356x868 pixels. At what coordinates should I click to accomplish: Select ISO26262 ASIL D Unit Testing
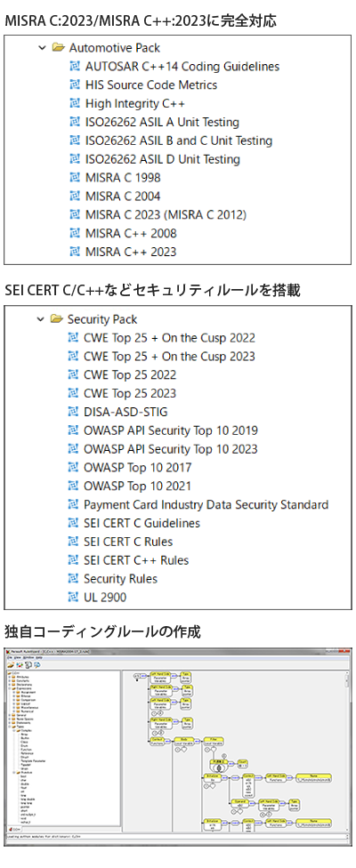point(163,159)
